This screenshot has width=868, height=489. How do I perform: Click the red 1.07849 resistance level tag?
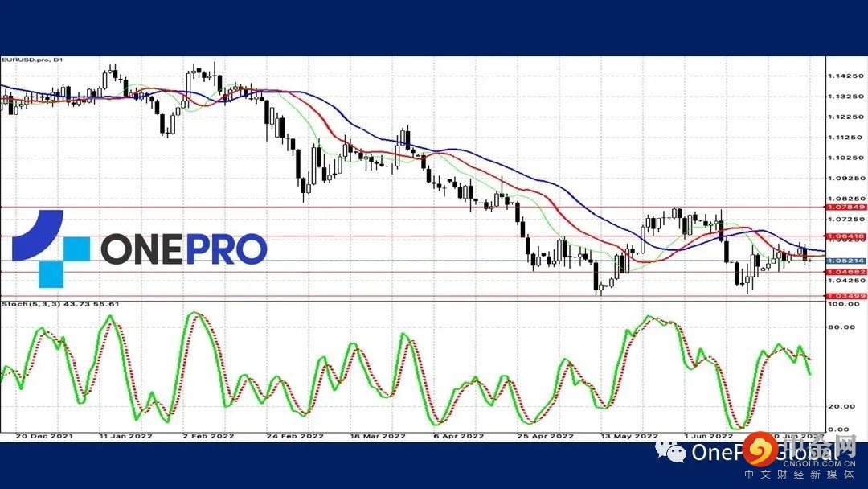point(846,208)
